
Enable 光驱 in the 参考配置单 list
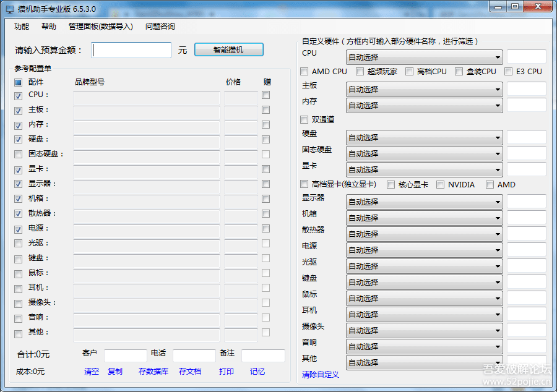19,243
